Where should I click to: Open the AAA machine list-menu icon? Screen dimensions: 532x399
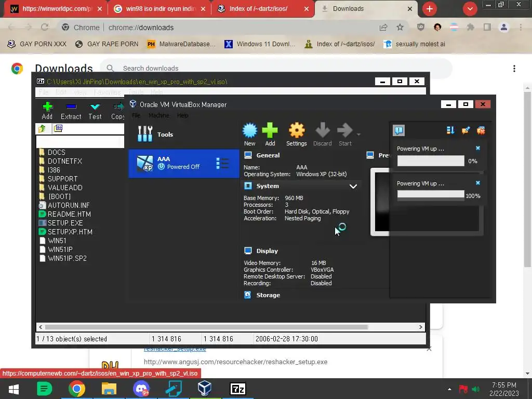[222, 163]
